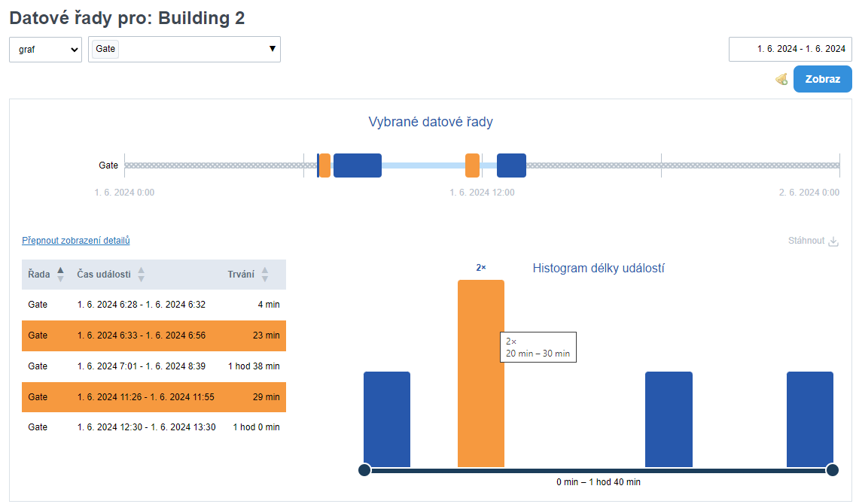The width and height of the screenshot is (856, 504).
Task: Click the rightmost blue histogram bar
Action: (809, 419)
